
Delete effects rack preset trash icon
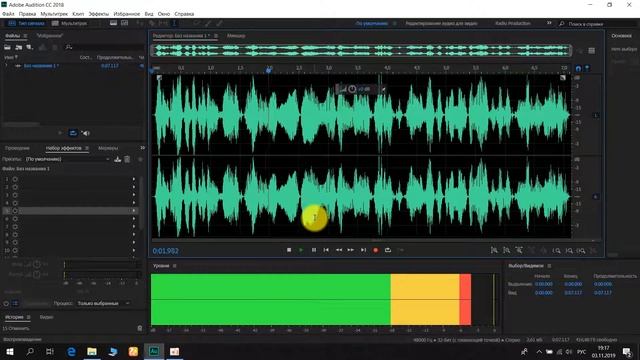[x=127, y=159]
